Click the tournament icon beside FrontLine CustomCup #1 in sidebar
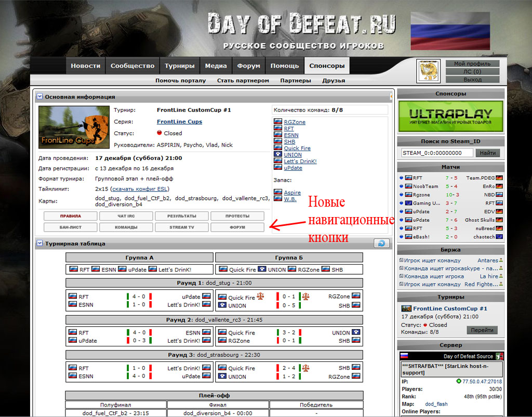Viewport: 532px width, 417px height. tap(406, 308)
